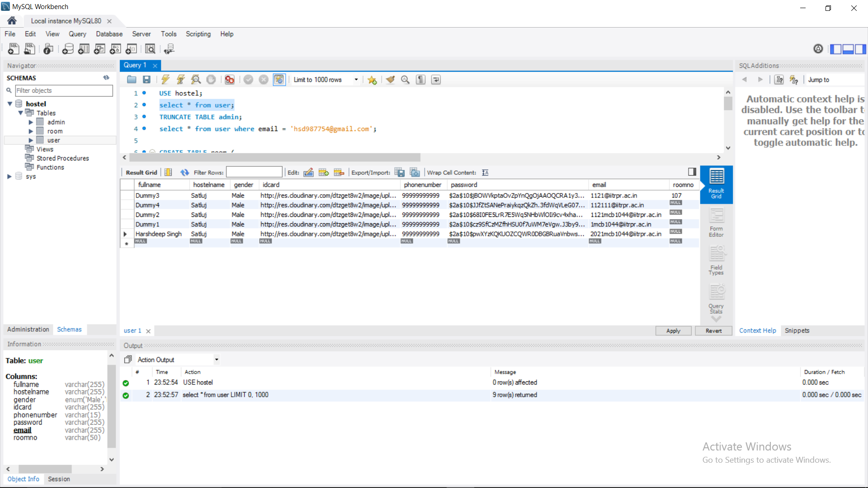This screenshot has width=868, height=488.
Task: Click vertical scrollbar of SQL editor
Action: coord(728,104)
